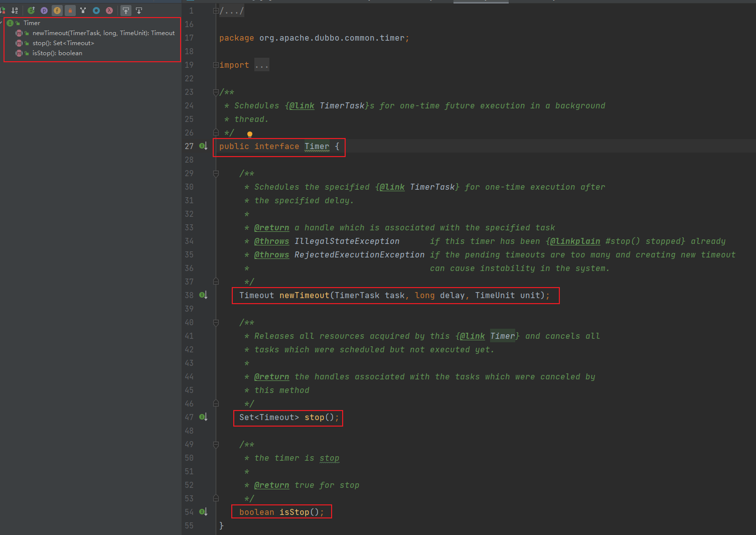Viewport: 756px width, 535px height.
Task: Collapse the isStop Javadoc at line 49
Action: pos(216,445)
